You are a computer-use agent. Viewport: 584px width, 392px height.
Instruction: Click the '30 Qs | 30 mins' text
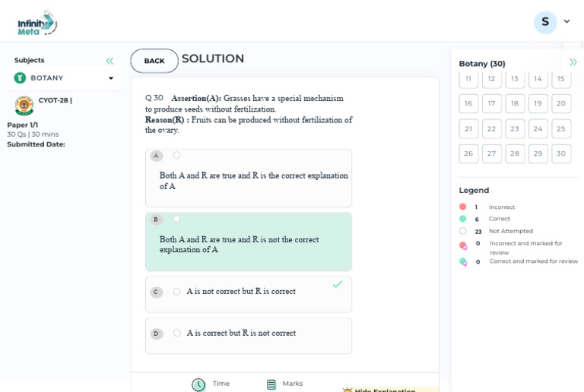click(33, 134)
